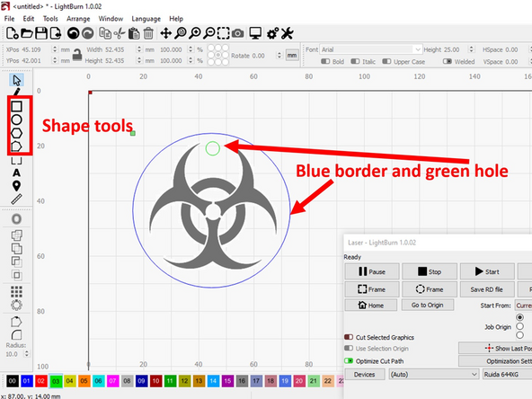Open a file with the folder icon
532x399 pixels.
click(27, 33)
